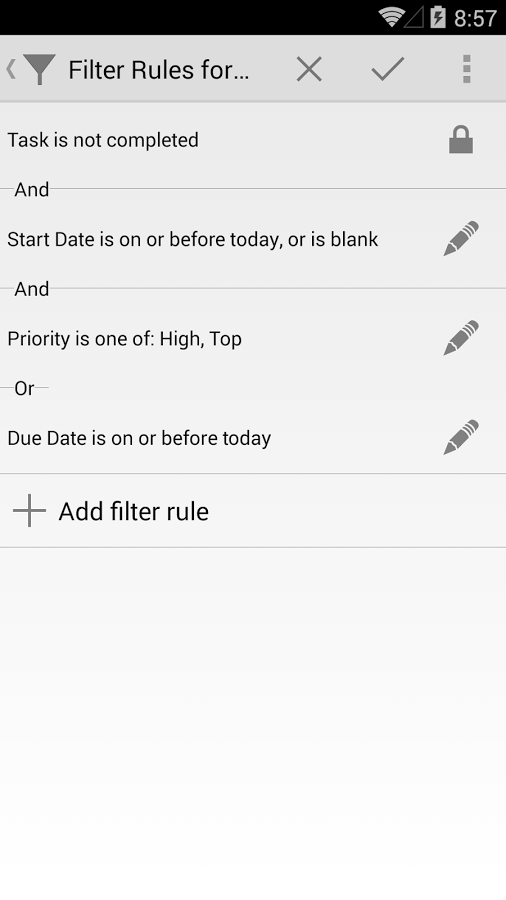Check the Wi-Fi status bar icon

point(391,17)
